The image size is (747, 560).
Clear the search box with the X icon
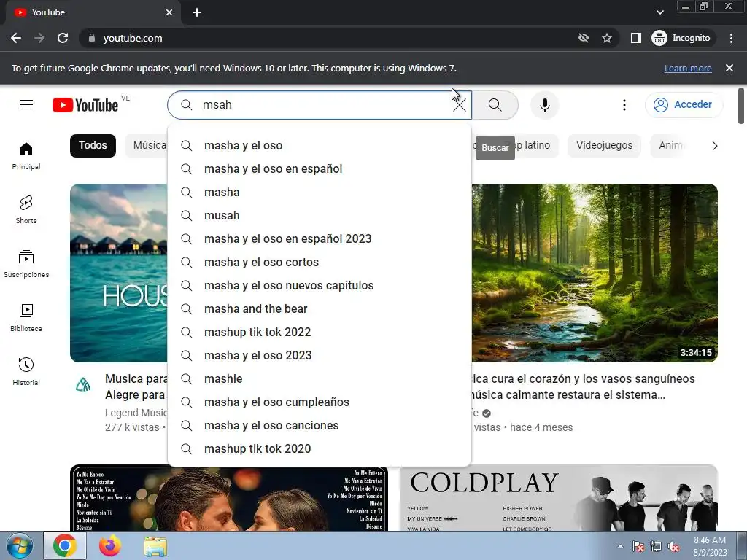(x=460, y=105)
